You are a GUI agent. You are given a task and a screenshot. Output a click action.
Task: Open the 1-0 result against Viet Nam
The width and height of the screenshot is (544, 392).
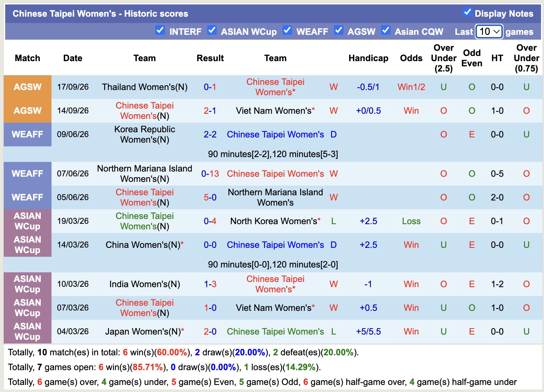click(210, 308)
